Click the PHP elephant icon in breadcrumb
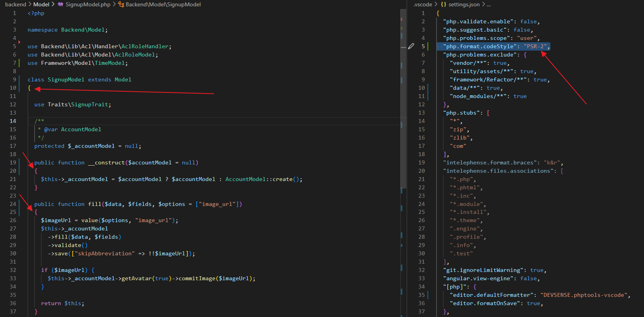 (x=60, y=4)
